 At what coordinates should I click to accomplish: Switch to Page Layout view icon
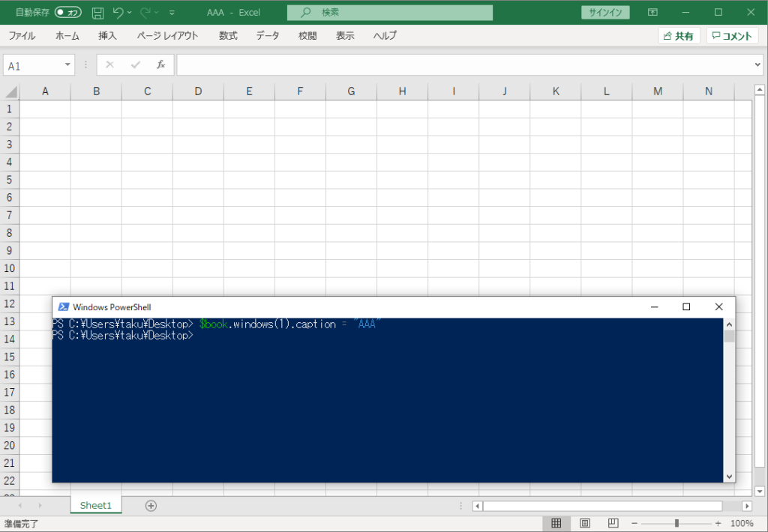[585, 523]
